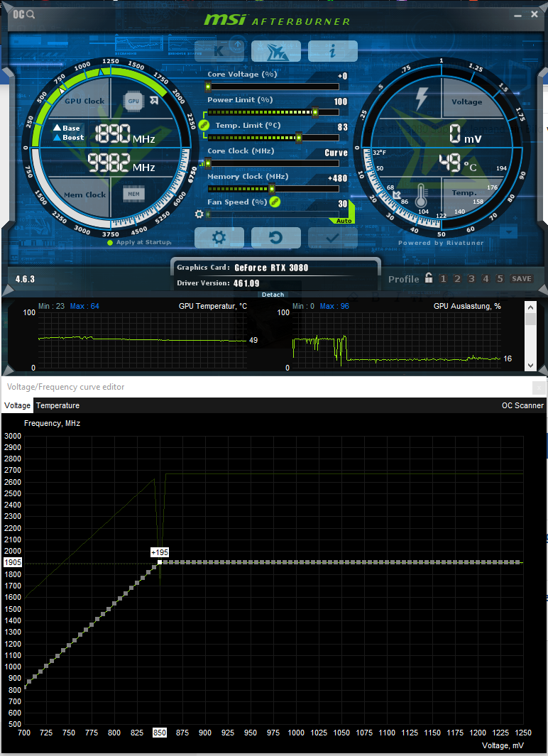Click the 9982 MHz memory clock readout

click(121, 163)
